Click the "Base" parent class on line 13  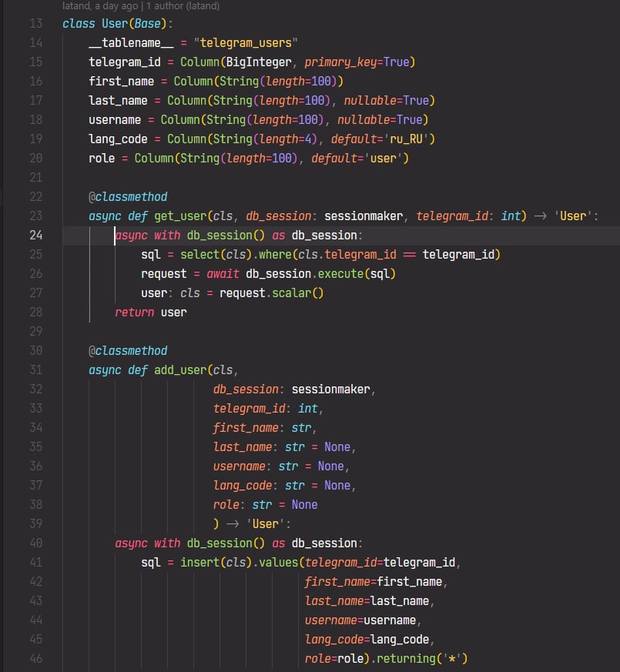(147, 24)
